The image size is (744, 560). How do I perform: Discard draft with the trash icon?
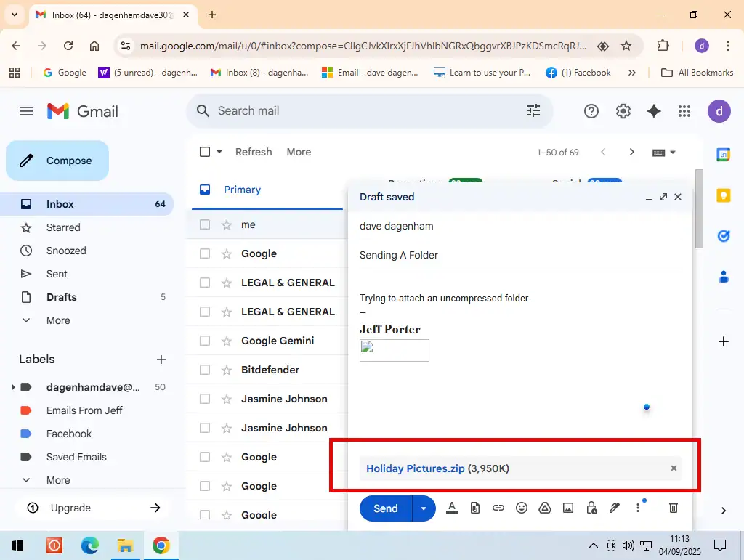click(x=673, y=508)
